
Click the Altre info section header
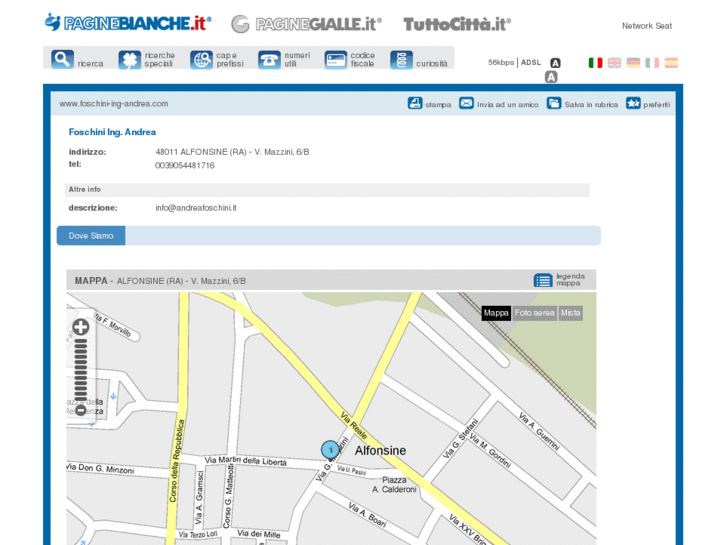tap(327, 190)
